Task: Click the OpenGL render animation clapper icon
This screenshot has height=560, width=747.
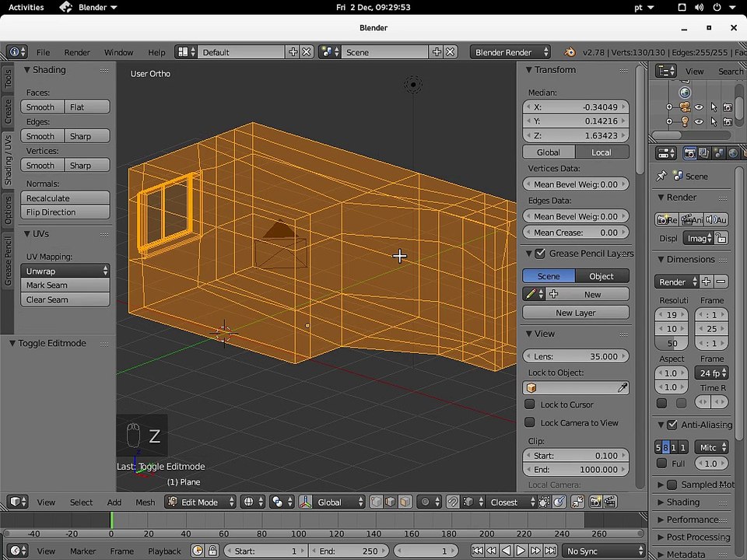Action: click(x=610, y=502)
